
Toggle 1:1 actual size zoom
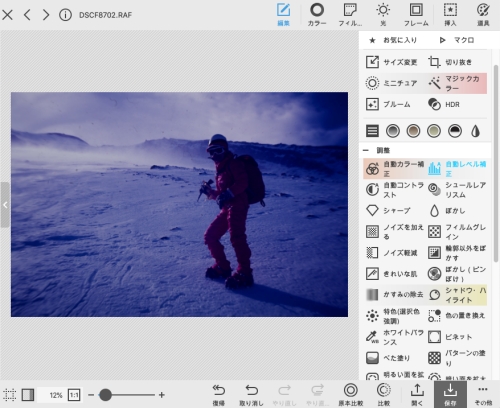click(74, 395)
